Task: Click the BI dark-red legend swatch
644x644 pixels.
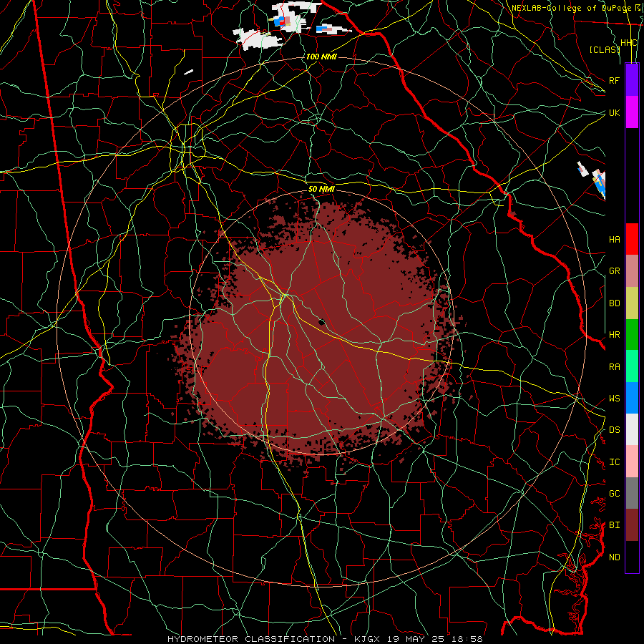Action: tap(632, 525)
